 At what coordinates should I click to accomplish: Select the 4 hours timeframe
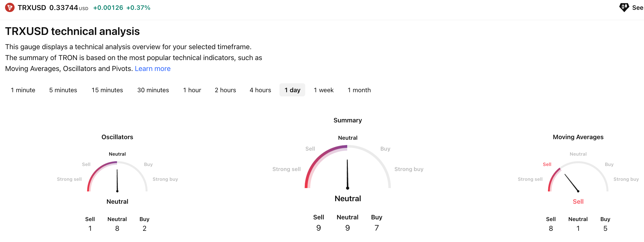(260, 90)
